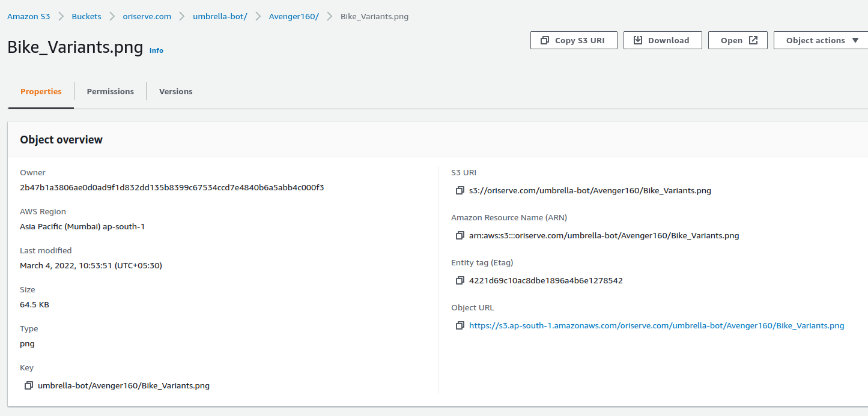Click the Object overview panel header
The image size is (868, 416).
[x=61, y=140]
